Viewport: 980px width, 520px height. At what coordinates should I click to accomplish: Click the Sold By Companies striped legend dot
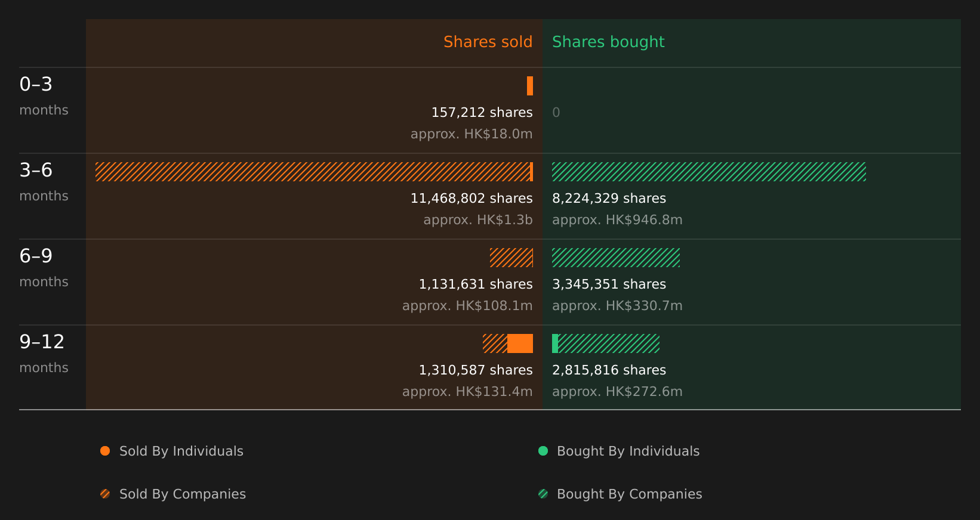click(105, 494)
